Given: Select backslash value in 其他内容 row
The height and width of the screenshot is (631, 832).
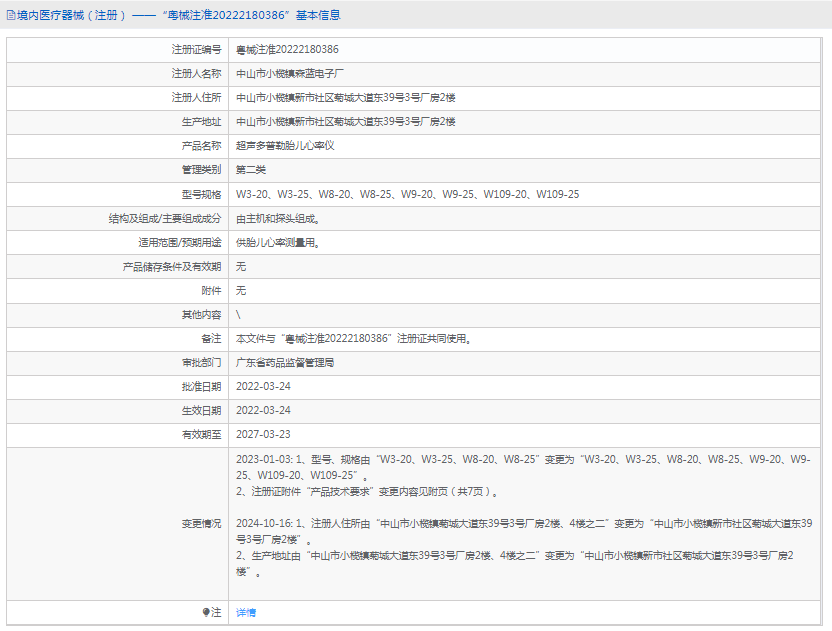Looking at the screenshot, I should click(238, 315).
